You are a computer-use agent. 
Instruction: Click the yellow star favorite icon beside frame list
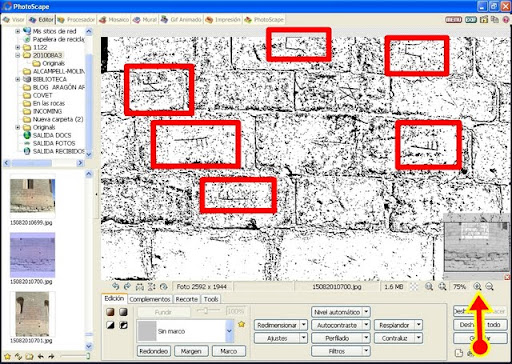click(x=241, y=324)
